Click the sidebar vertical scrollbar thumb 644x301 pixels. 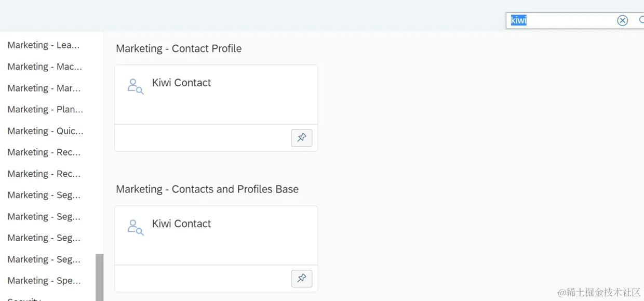(x=99, y=277)
